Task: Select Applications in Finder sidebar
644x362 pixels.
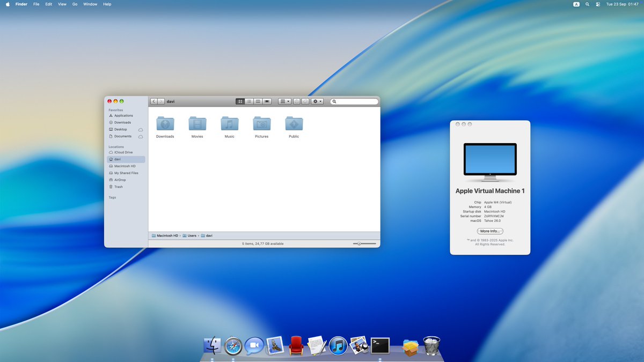Action: point(126,115)
